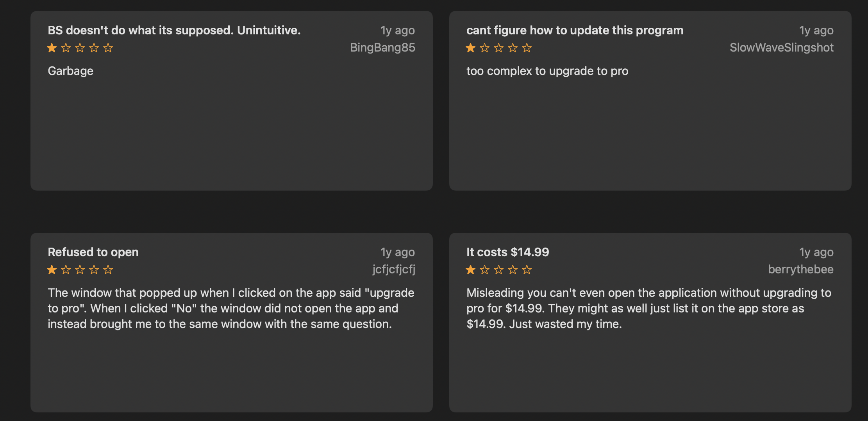Click the filled star under "It costs $14.99"

[471, 270]
